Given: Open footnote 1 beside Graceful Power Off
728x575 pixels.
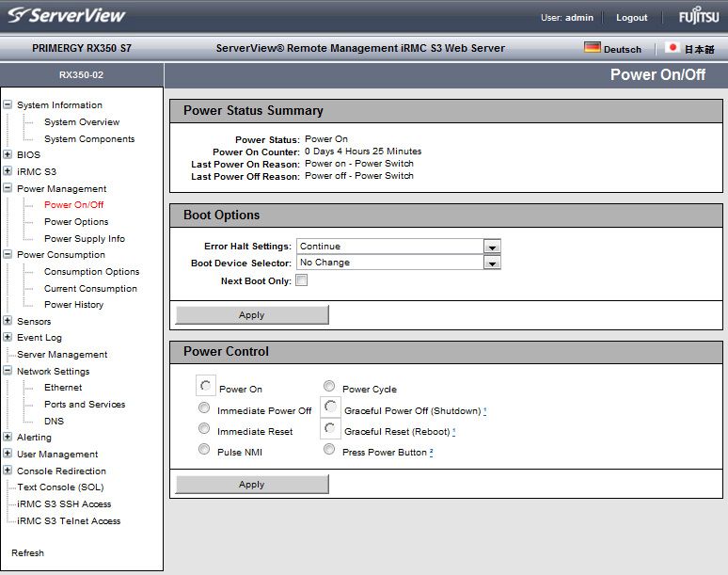Looking at the screenshot, I should [x=484, y=410].
